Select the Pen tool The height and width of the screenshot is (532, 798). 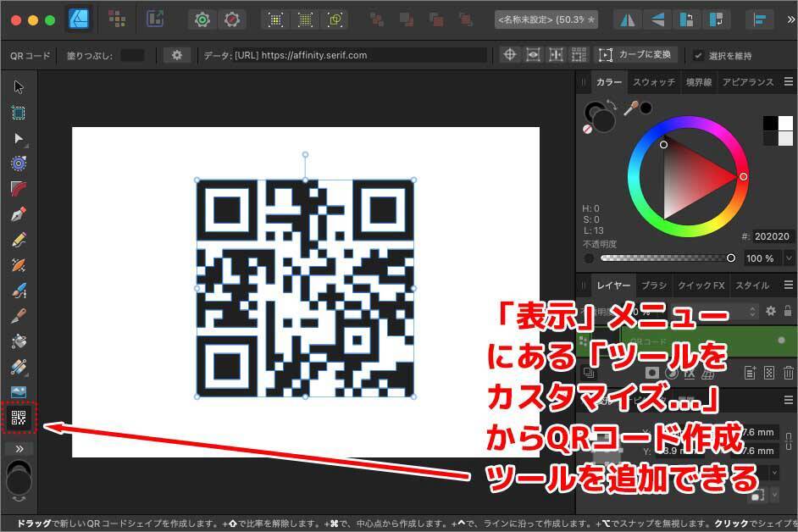[19, 214]
